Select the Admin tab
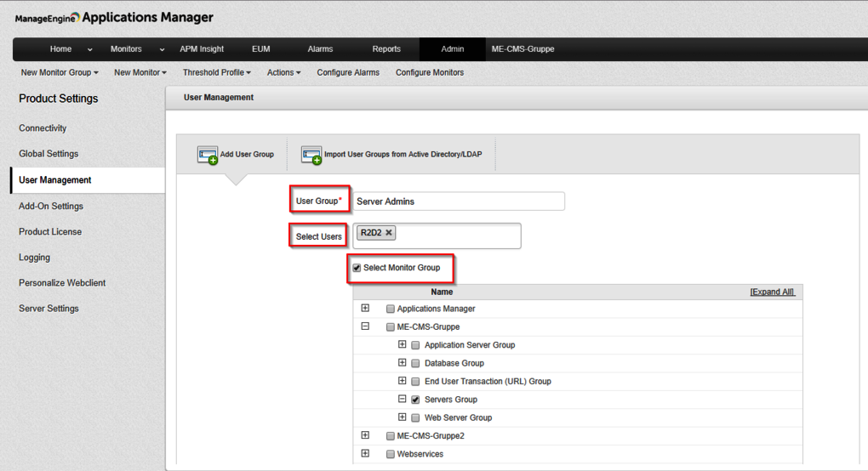The height and width of the screenshot is (471, 868). tap(452, 49)
